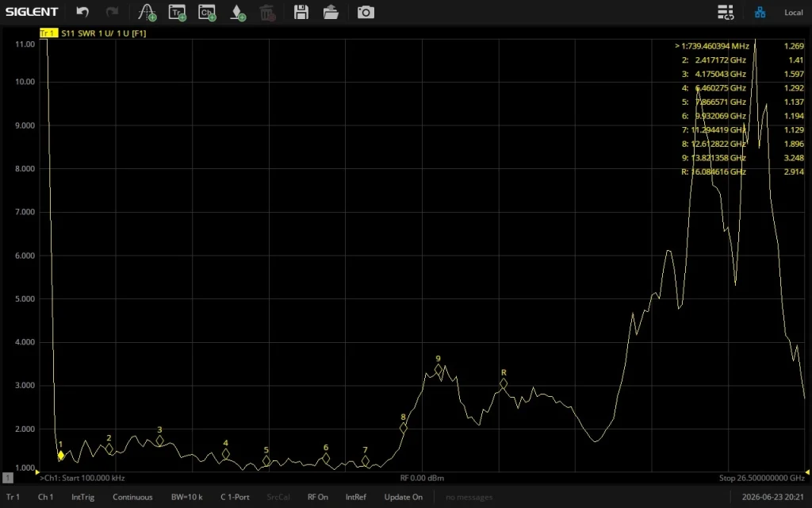Open the no messages status area

pos(469,497)
